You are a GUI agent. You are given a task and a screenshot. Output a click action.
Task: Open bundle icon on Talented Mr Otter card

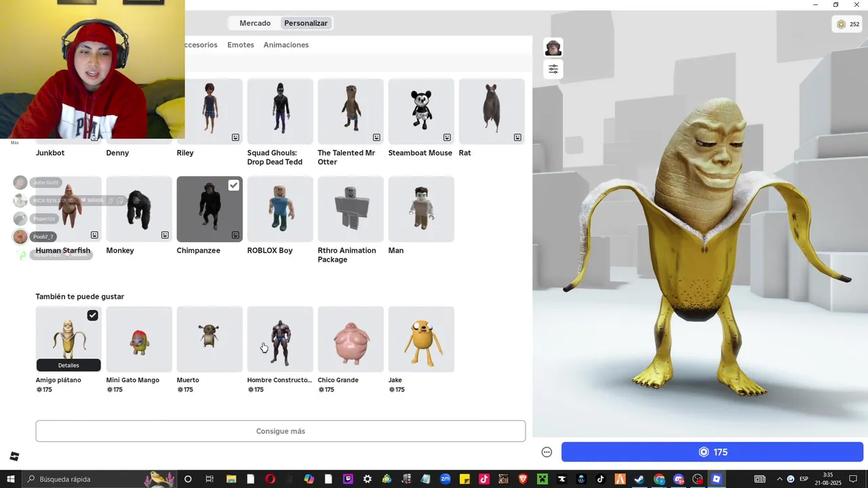click(376, 137)
